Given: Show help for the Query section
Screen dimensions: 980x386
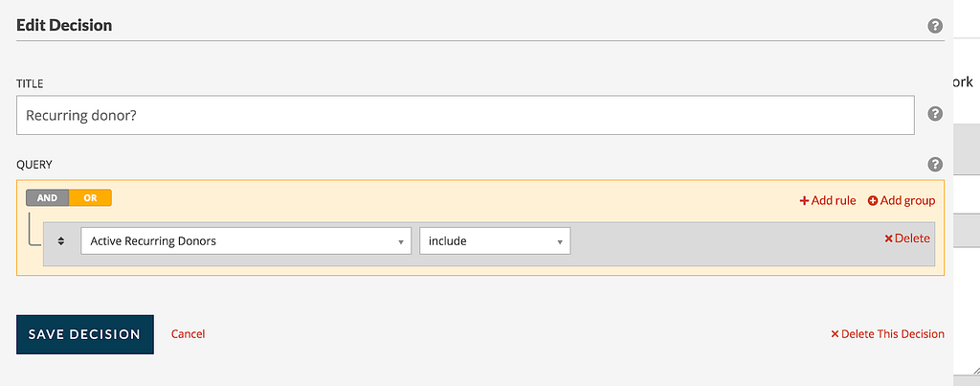Looking at the screenshot, I should tap(935, 164).
